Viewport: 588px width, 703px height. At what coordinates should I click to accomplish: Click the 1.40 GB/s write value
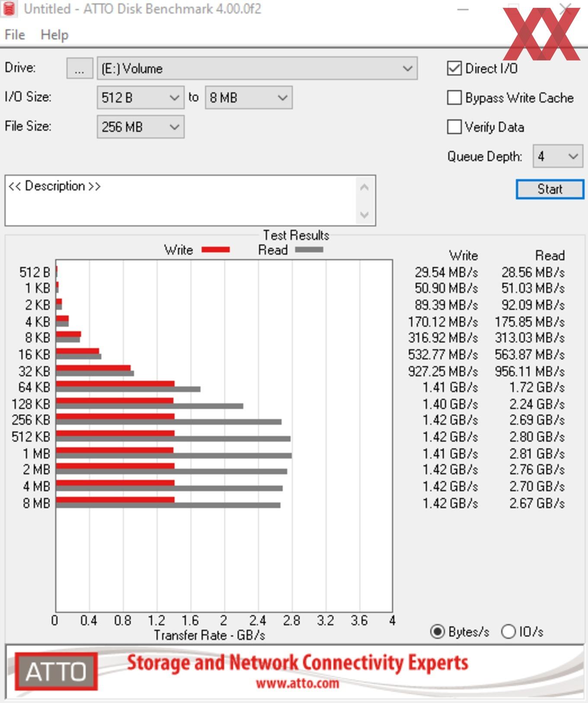pyautogui.click(x=450, y=404)
